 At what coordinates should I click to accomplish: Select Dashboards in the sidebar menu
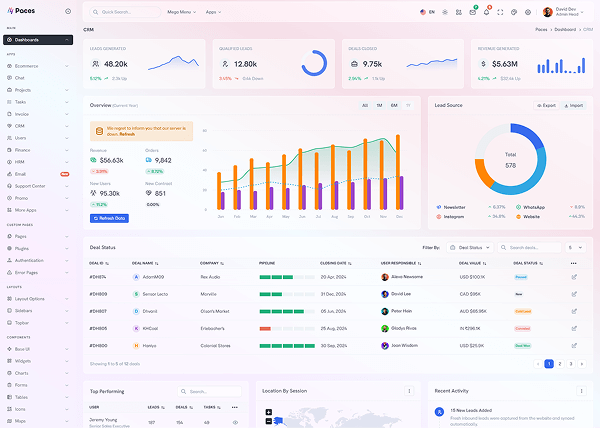tap(37, 40)
